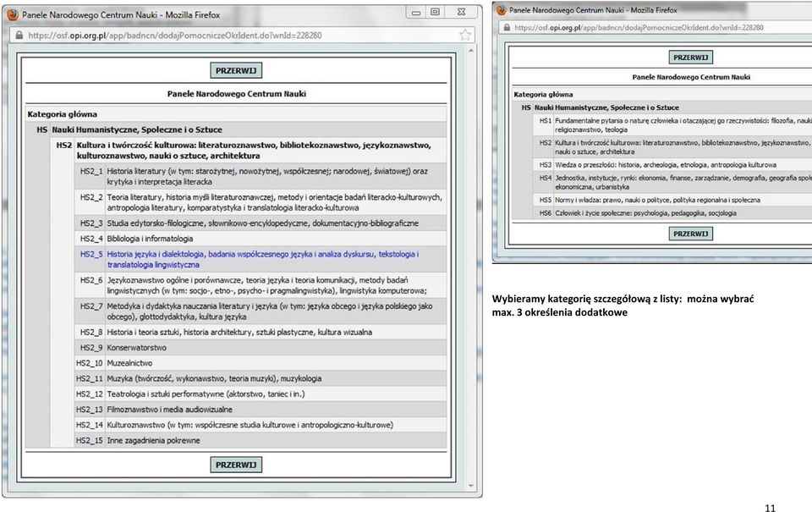Click 'Panele Narodowego Centrum Nauki' heading in right window
Screen dimensions: 812x512
(691, 77)
